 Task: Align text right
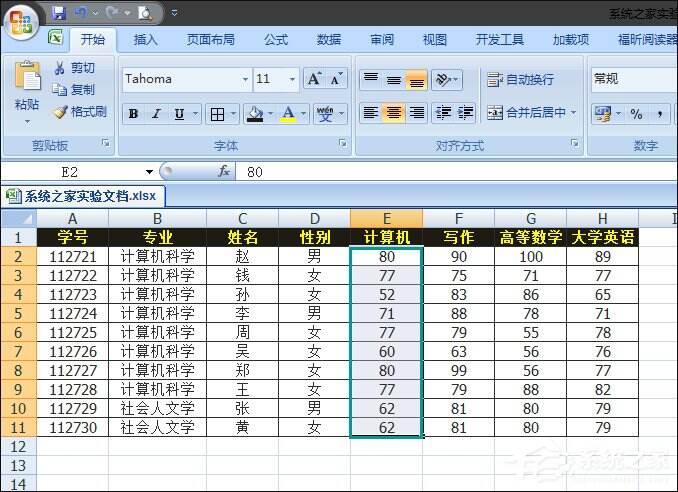(416, 113)
